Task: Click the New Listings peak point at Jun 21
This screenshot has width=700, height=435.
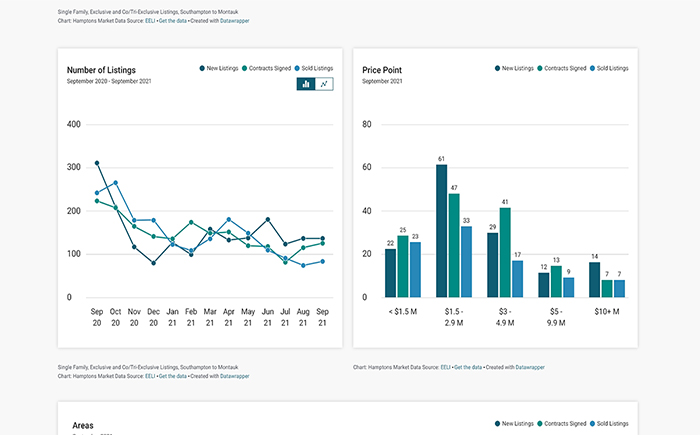Action: 268,219
